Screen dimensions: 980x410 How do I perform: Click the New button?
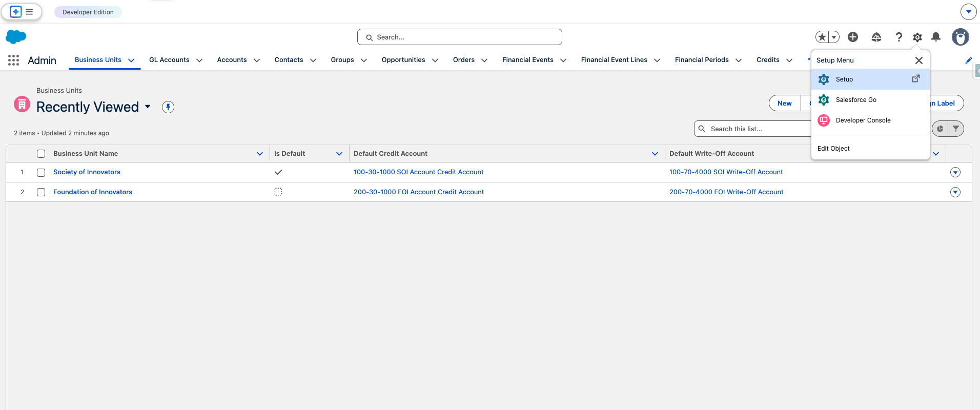785,103
